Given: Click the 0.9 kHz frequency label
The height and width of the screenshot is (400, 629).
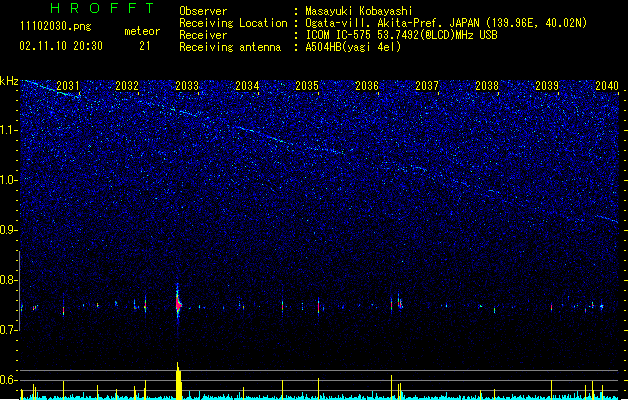Looking at the screenshot, I should [x=9, y=230].
